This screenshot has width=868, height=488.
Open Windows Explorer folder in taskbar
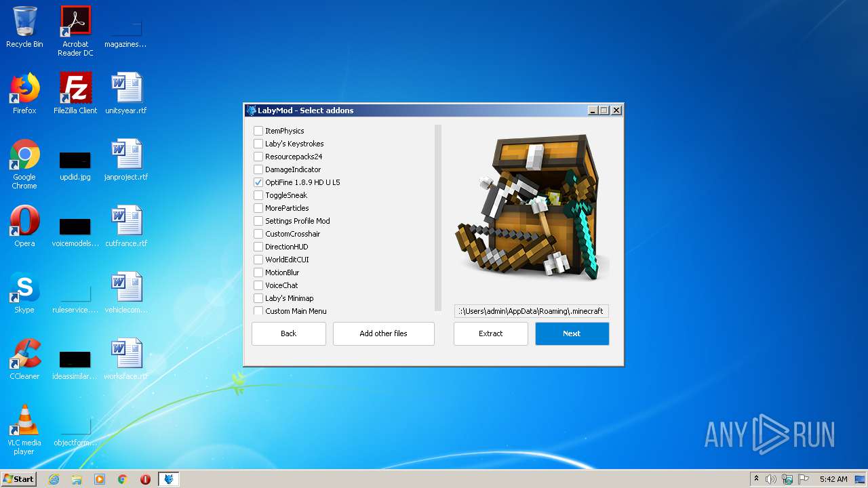tap(77, 479)
